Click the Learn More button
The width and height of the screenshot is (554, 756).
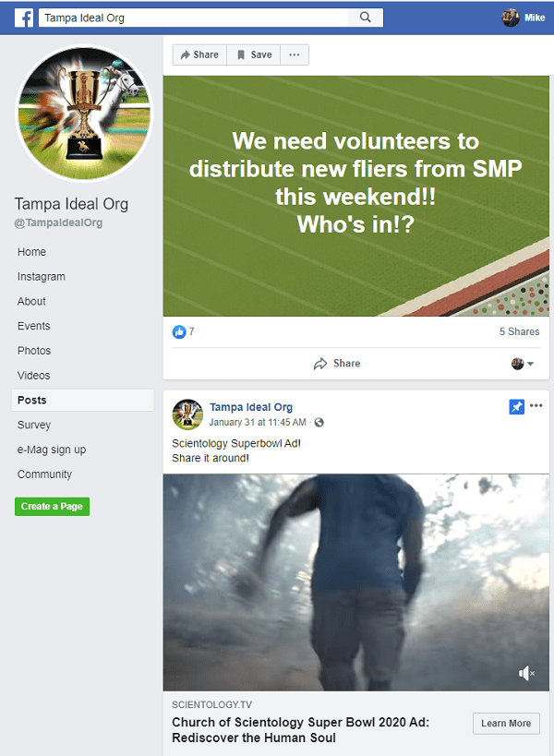point(506,723)
